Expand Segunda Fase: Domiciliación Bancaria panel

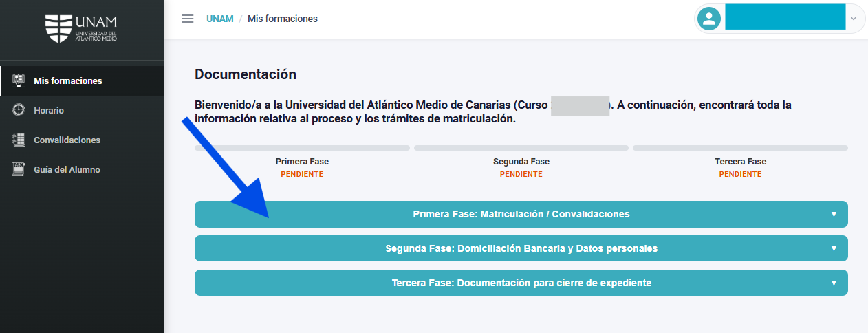[521, 248]
